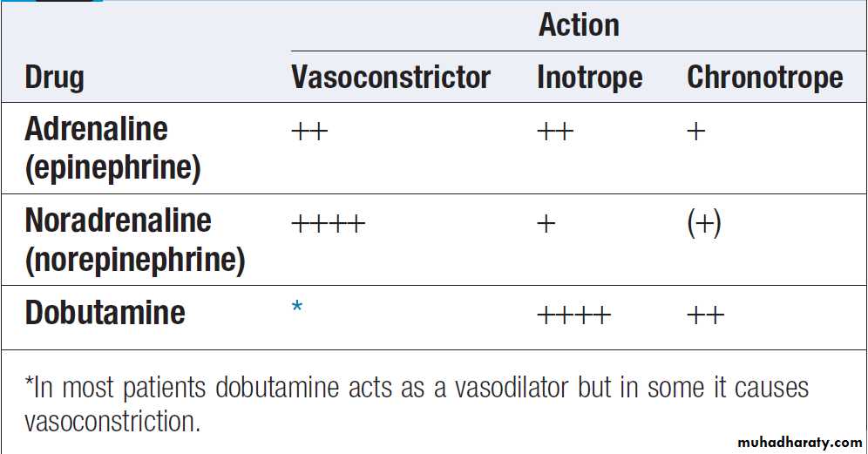Image resolution: width=868 pixels, height=454 pixels.
Task: Select the "Inotrope" column heading
Action: (589, 78)
